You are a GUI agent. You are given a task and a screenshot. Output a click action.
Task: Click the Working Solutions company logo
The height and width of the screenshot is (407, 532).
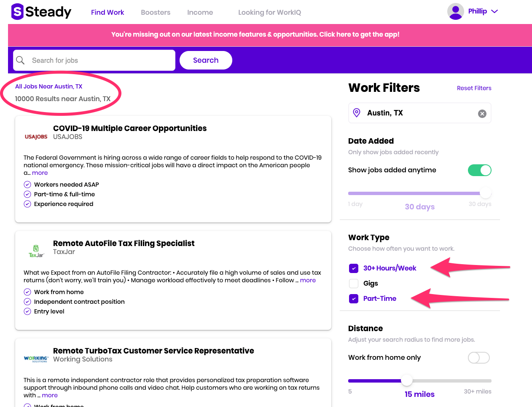coord(36,359)
